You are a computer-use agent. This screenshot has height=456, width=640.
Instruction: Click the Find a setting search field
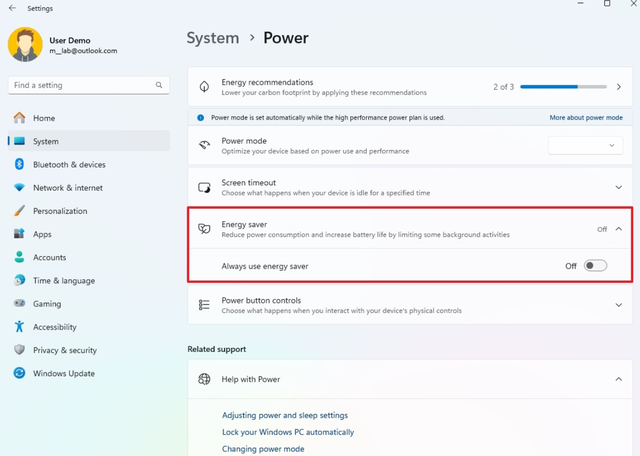click(89, 85)
